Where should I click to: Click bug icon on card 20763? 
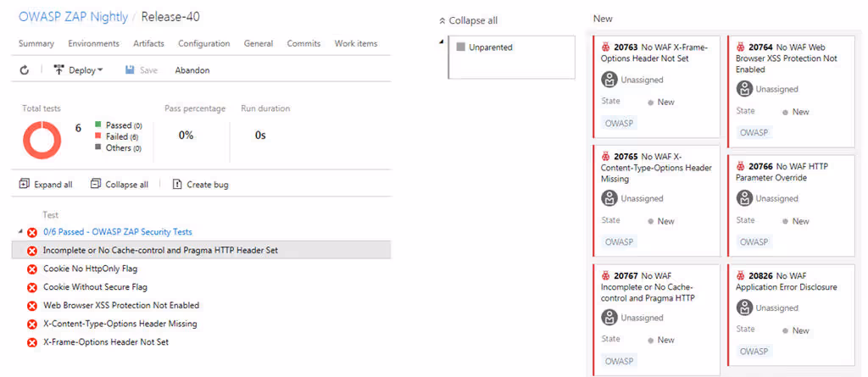point(605,47)
